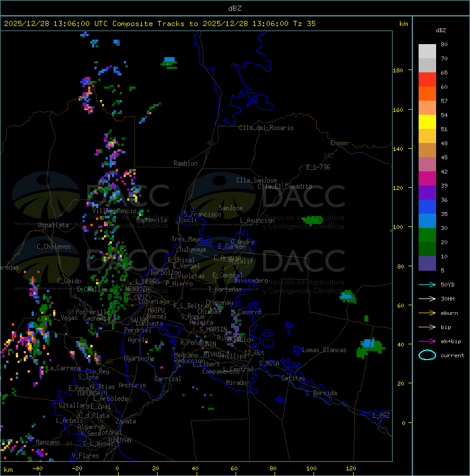This screenshot has width=470, height=476.
Task: Click the dBZ title at top center
Action: point(235,8)
